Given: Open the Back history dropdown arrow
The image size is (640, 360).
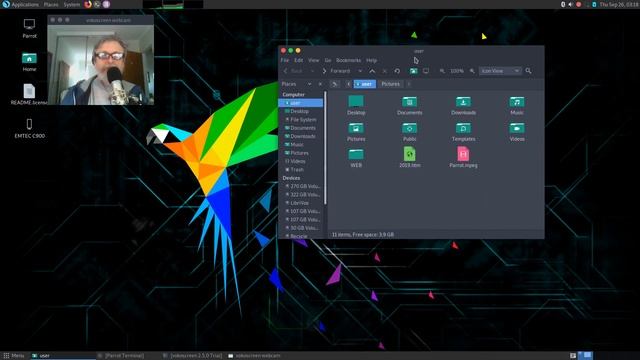Looking at the screenshot, I should click(x=313, y=71).
